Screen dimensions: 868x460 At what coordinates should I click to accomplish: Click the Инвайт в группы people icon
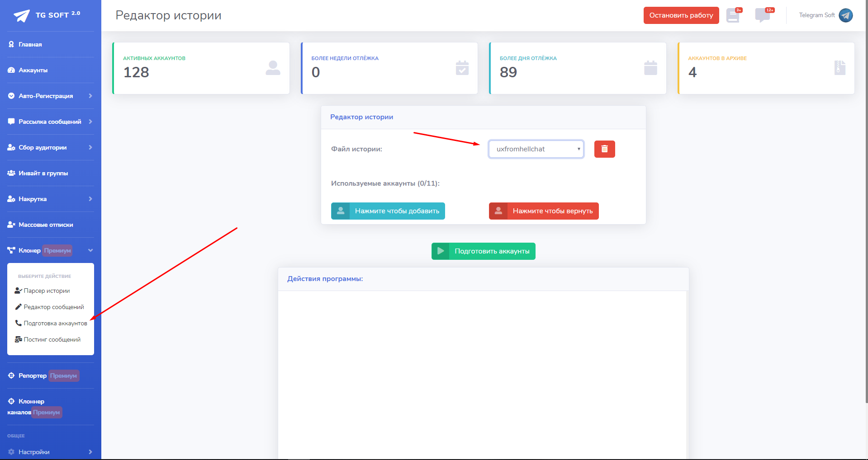click(x=11, y=173)
